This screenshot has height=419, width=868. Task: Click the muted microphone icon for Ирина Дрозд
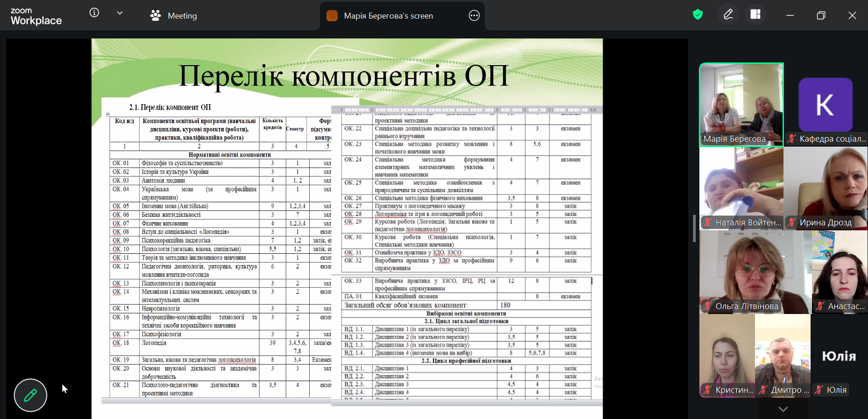pyautogui.click(x=792, y=223)
